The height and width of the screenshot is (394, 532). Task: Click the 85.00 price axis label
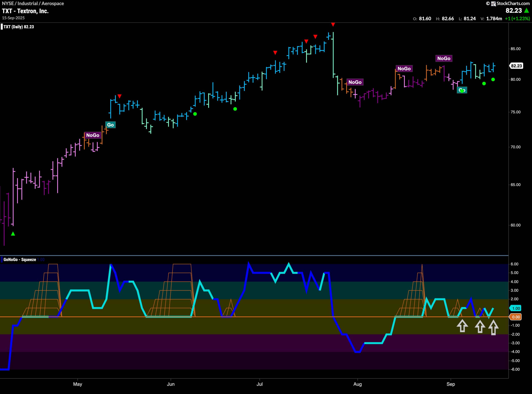pos(516,49)
